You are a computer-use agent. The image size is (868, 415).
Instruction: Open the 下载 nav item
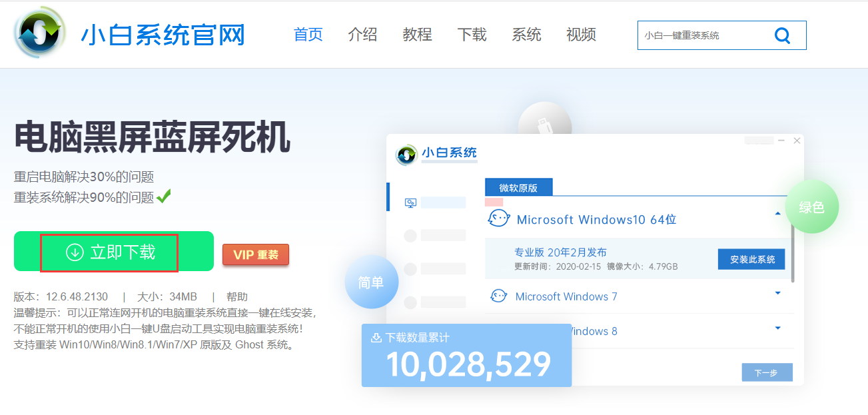472,35
